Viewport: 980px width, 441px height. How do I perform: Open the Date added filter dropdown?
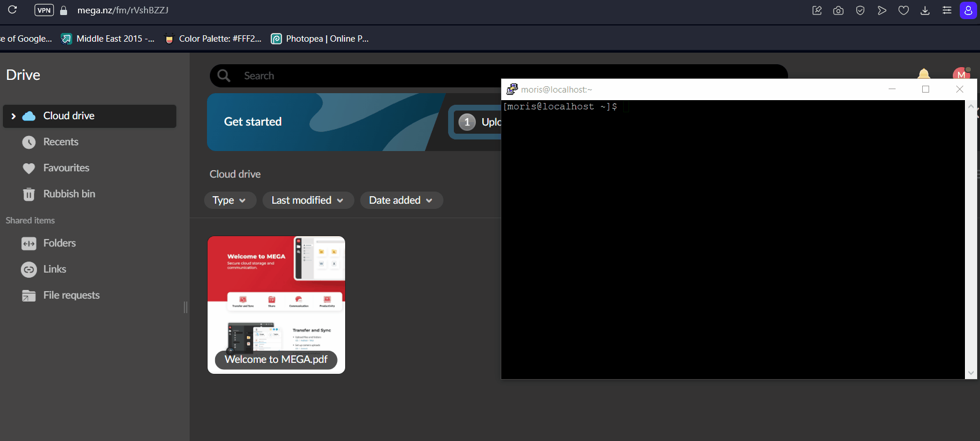coord(402,200)
